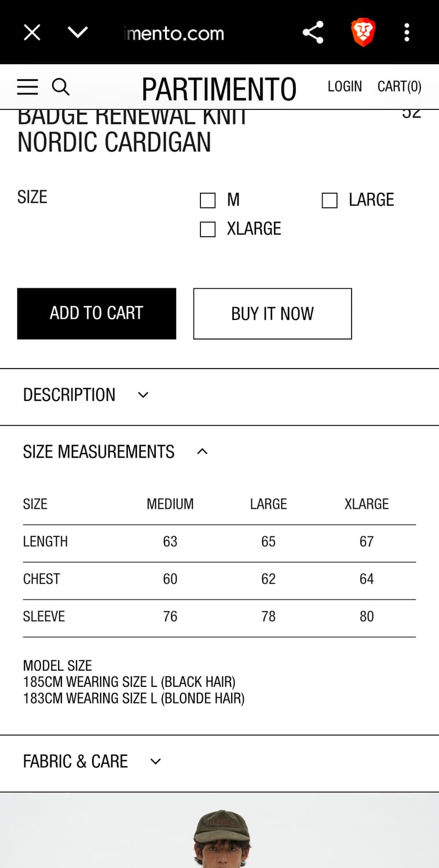This screenshot has height=868, width=439.
Task: Tap the PARTIMENTO logo
Action: coord(219,89)
